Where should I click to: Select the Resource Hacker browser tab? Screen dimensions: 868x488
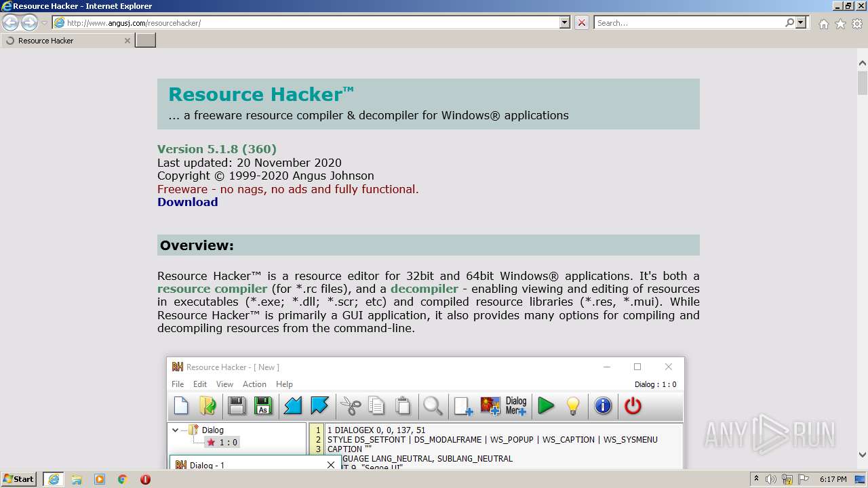pos(68,41)
